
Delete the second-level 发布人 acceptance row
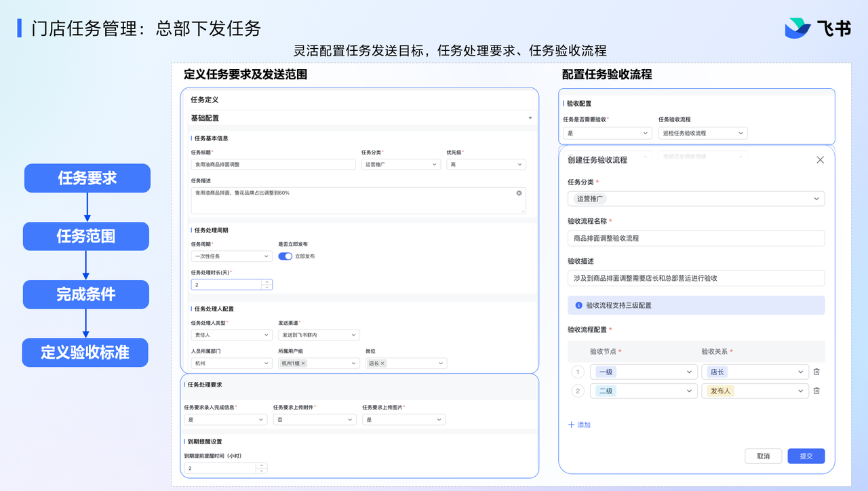point(816,391)
